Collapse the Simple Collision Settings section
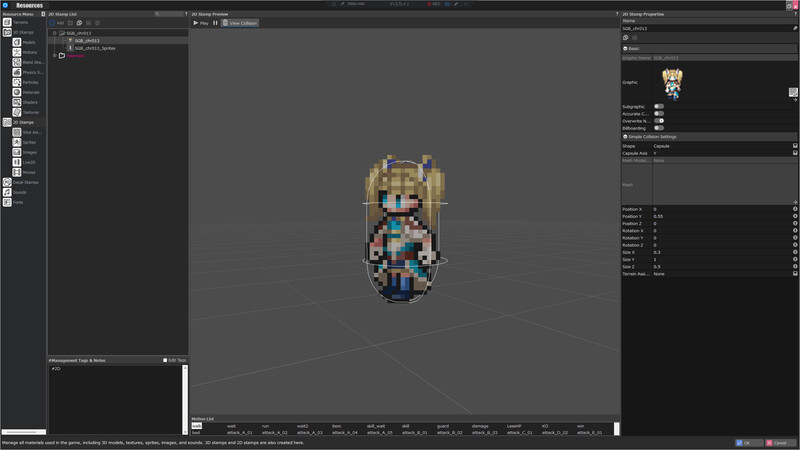This screenshot has height=450, width=800. pyautogui.click(x=626, y=137)
